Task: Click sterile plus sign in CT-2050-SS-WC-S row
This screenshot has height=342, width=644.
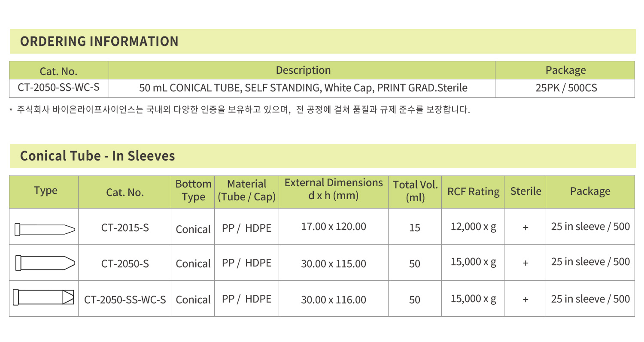Action: point(525,300)
